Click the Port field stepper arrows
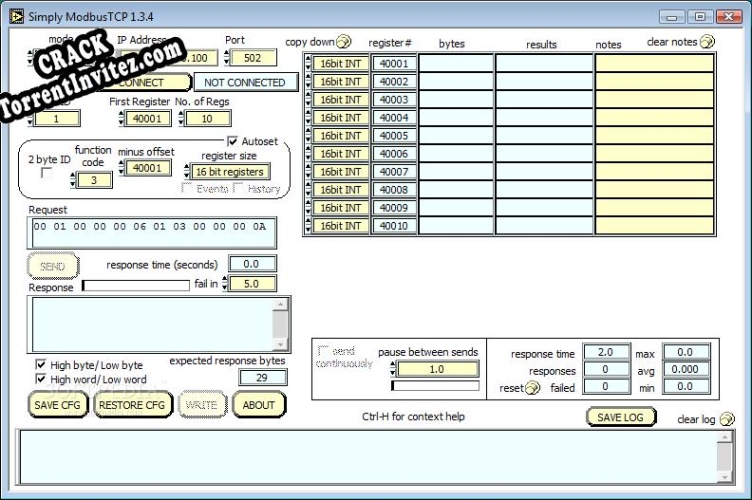 pyautogui.click(x=227, y=58)
